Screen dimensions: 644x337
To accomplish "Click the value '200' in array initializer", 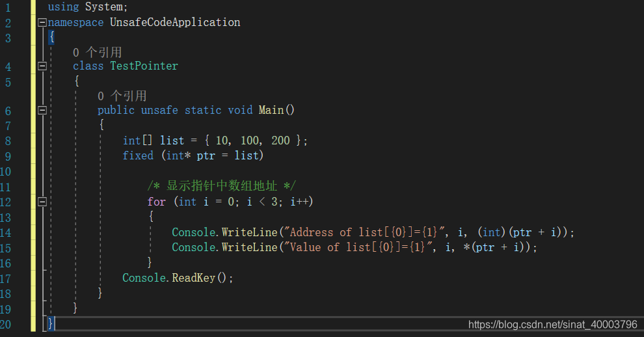I will coord(280,141).
